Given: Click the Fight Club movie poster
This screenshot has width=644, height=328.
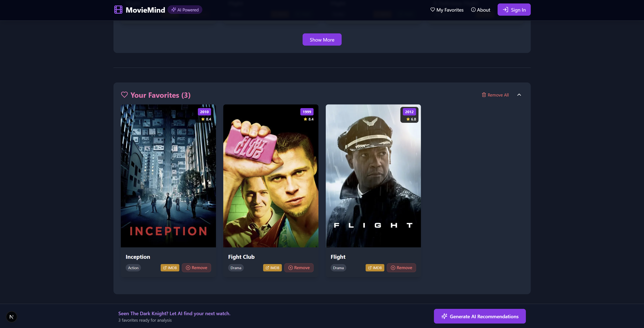Looking at the screenshot, I should tap(270, 176).
